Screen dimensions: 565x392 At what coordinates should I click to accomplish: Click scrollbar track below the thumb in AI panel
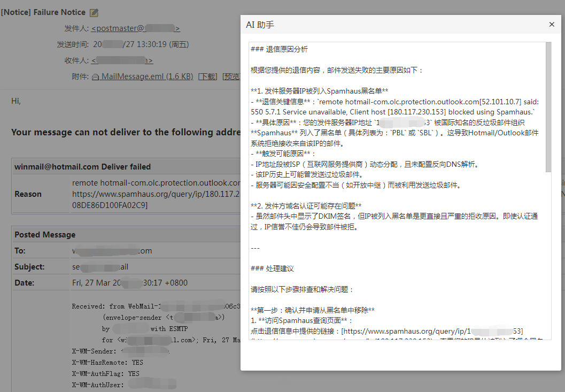point(548,257)
